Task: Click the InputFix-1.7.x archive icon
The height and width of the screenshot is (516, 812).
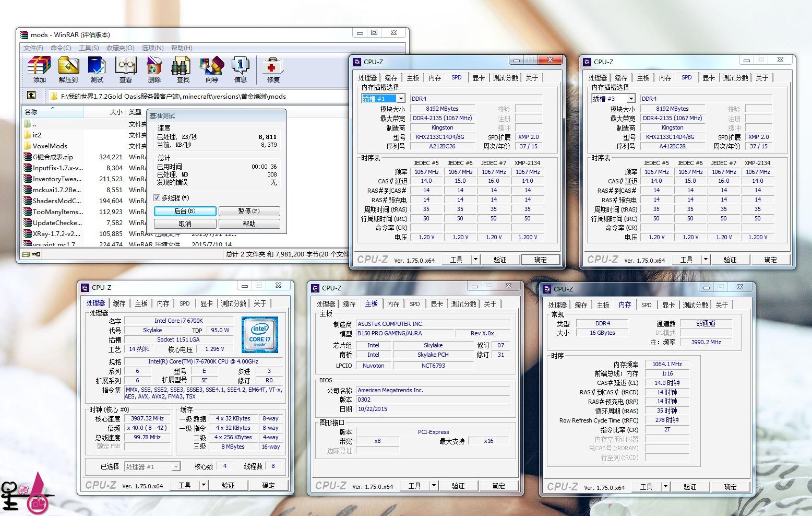Action: coord(28,168)
